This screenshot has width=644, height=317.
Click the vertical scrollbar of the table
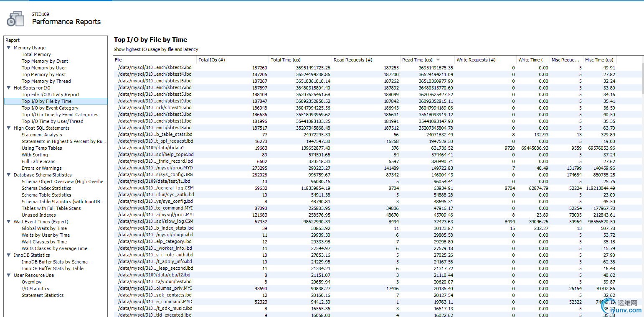pyautogui.click(x=642, y=78)
